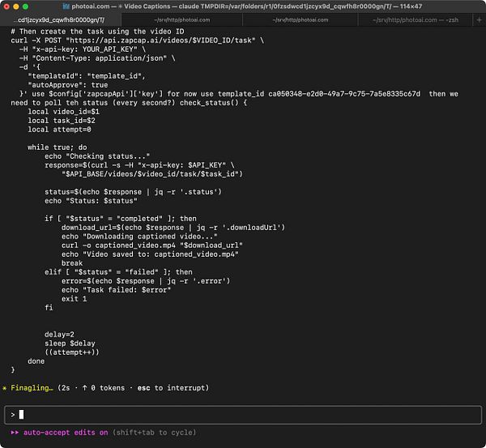Open the photoai.com — -zsh tab
This screenshot has width=486, height=448.
click(416, 19)
